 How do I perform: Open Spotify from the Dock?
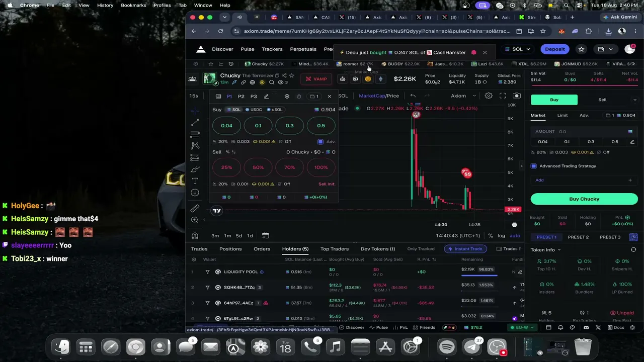point(447,347)
